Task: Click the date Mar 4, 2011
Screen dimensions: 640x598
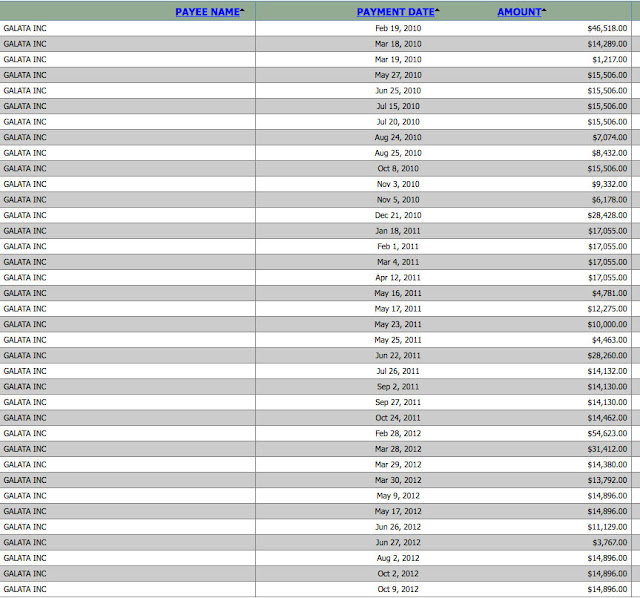Action: tap(398, 262)
